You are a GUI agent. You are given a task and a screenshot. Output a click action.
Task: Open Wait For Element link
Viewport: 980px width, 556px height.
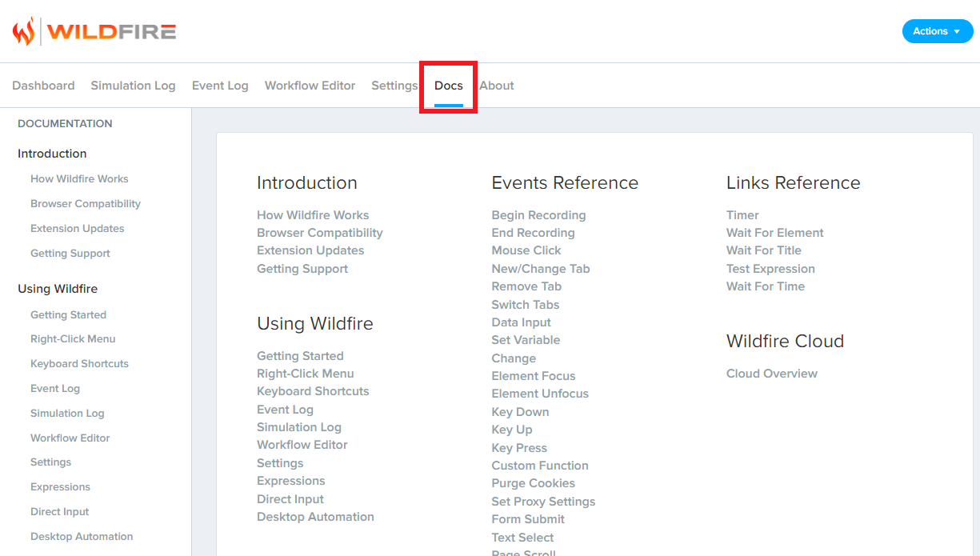(x=774, y=233)
